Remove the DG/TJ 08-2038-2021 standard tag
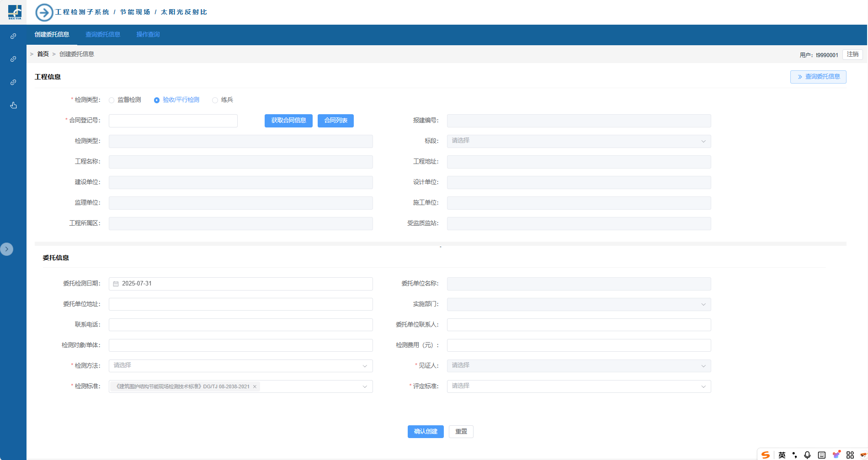Image resolution: width=868 pixels, height=460 pixels. (x=255, y=387)
